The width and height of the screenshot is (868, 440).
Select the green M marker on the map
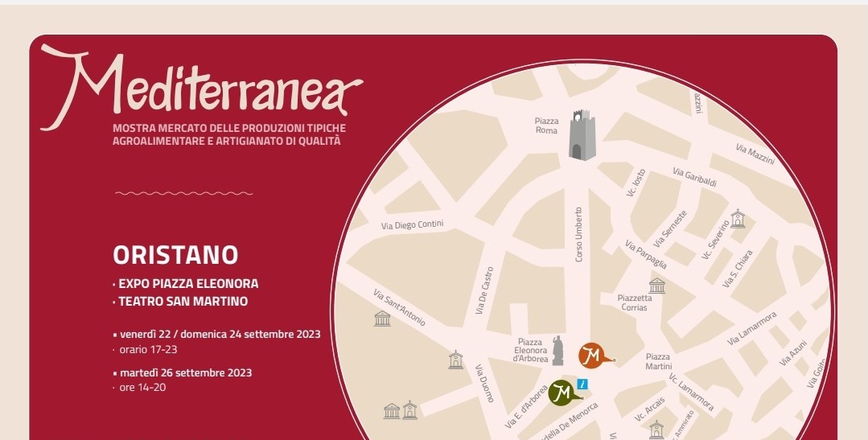click(565, 393)
